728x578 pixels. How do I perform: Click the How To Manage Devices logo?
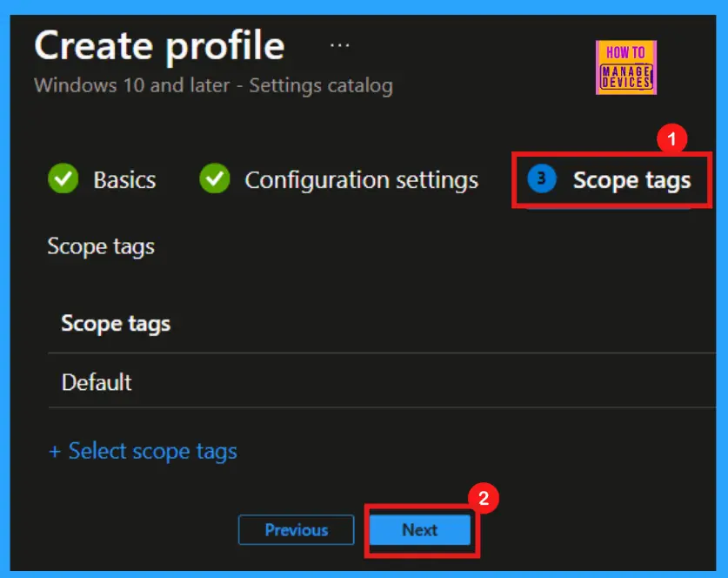tap(626, 67)
